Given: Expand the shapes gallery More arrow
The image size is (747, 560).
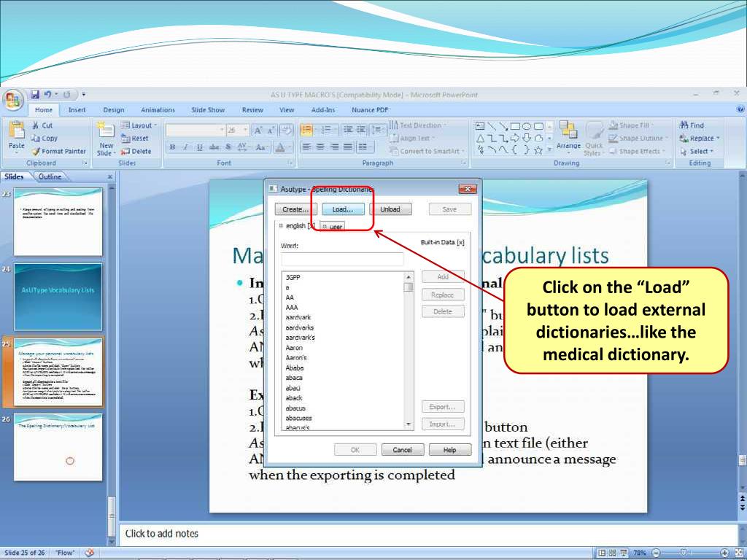Looking at the screenshot, I should coord(549,149).
